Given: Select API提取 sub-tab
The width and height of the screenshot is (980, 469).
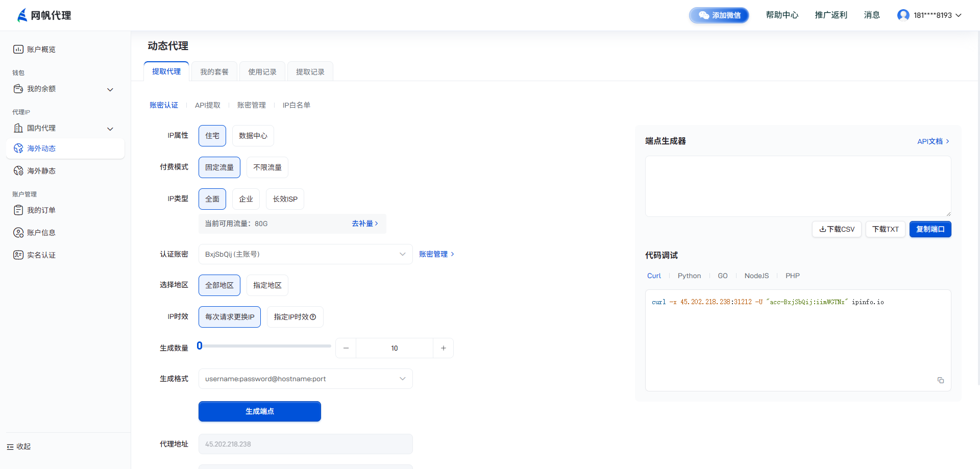Looking at the screenshot, I should 208,105.
